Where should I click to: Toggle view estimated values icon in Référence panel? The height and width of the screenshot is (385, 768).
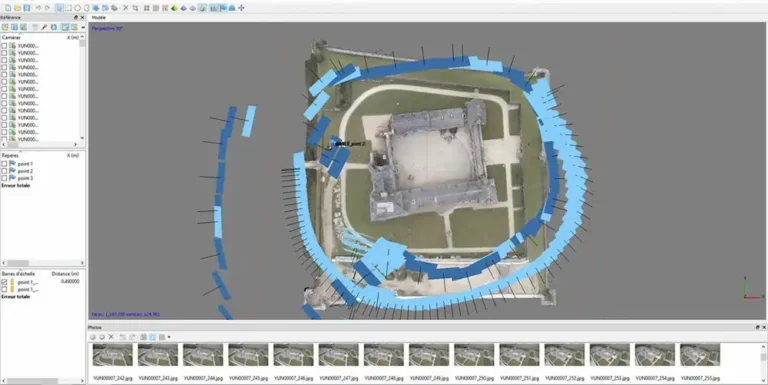pos(74,27)
